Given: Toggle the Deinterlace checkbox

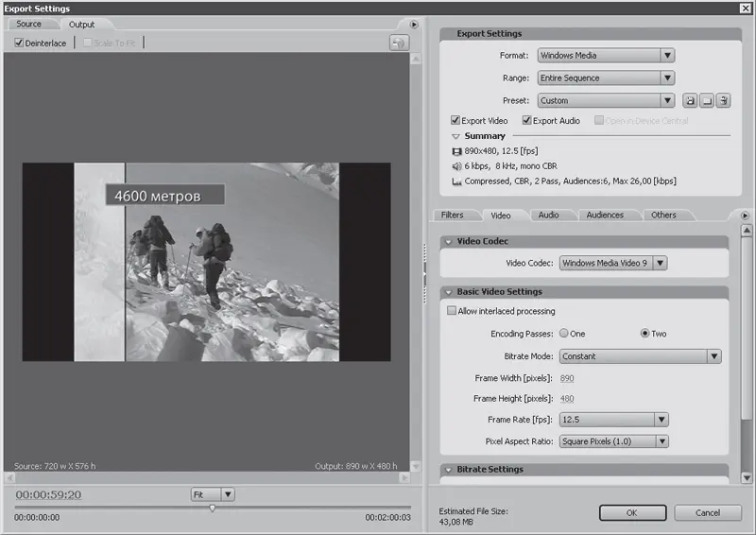Looking at the screenshot, I should 19,43.
